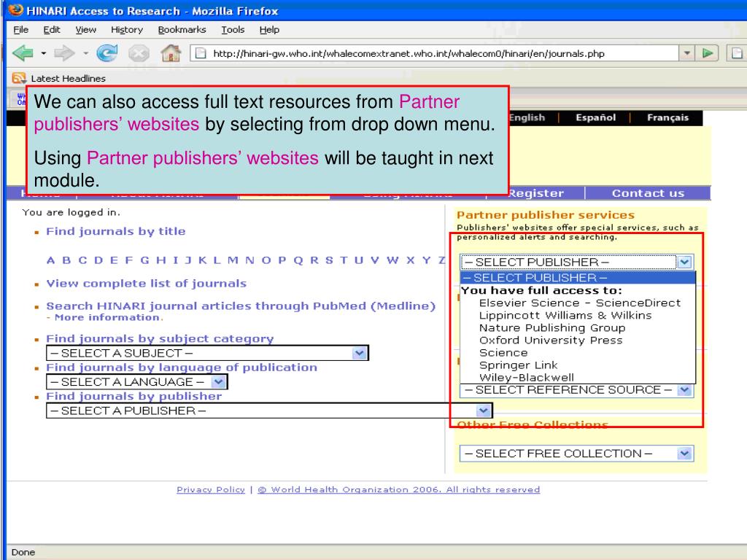Switch language to Español

coord(595,117)
